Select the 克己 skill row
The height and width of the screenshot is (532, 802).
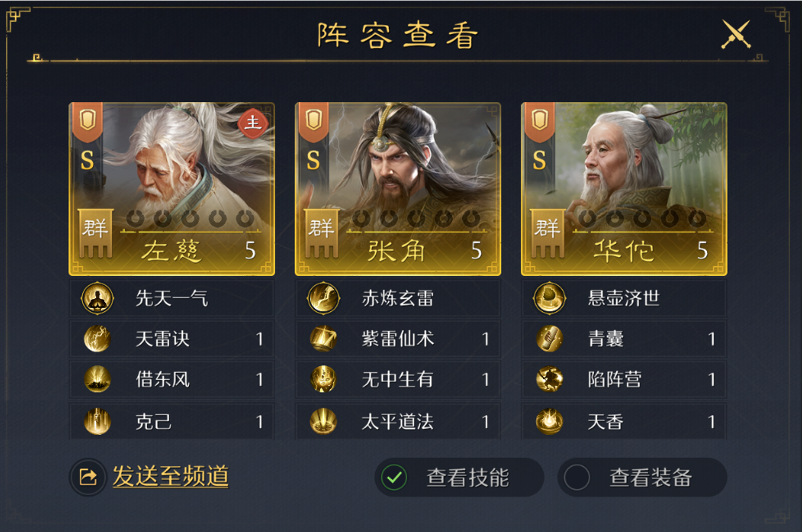click(172, 421)
